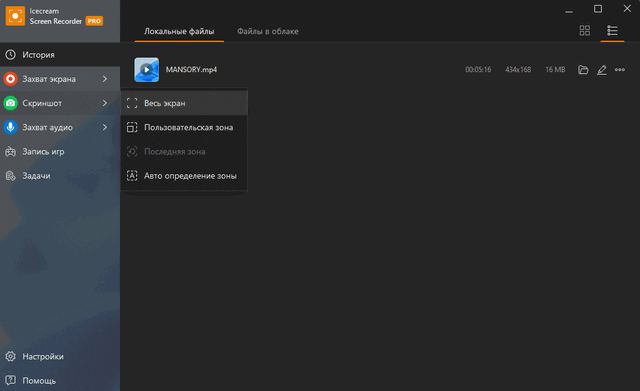Click the 16 MB file size
Viewport: 640px width, 391px height.
pyautogui.click(x=555, y=70)
